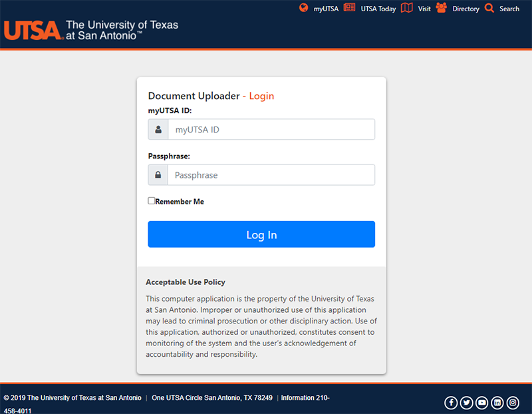Click the Search magnifier icon
This screenshot has width=532, height=414.
(489, 8)
